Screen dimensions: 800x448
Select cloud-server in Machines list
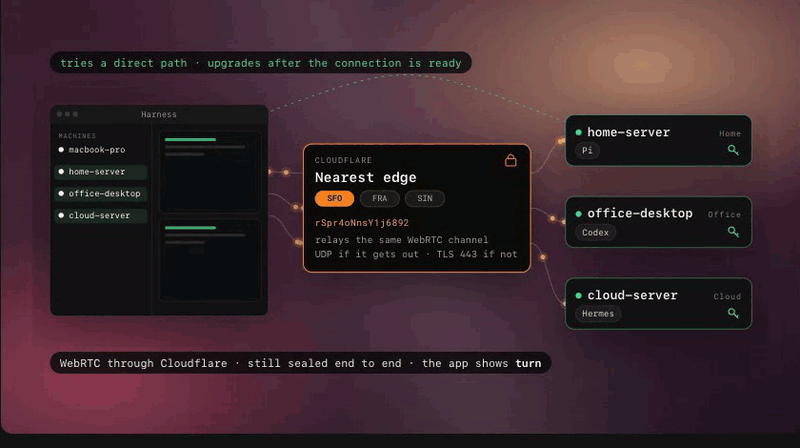[x=101, y=216]
